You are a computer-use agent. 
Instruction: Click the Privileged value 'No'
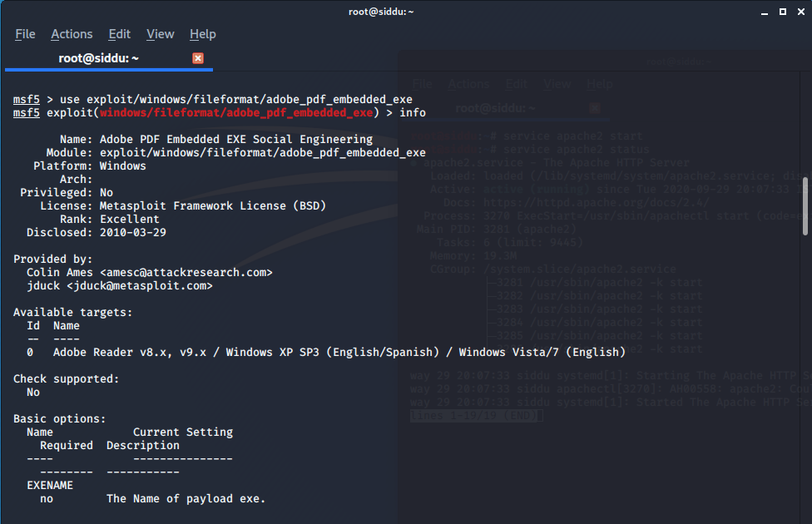click(x=106, y=193)
